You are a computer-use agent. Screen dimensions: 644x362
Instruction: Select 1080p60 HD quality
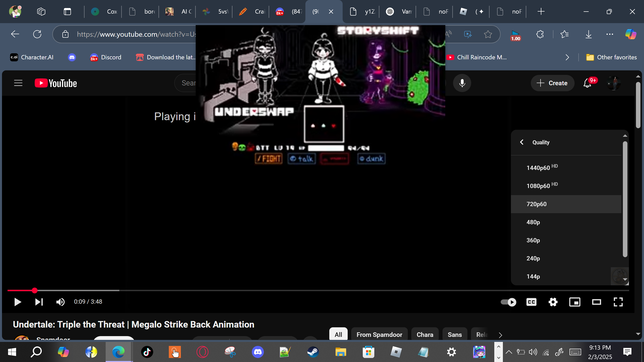[566, 186]
